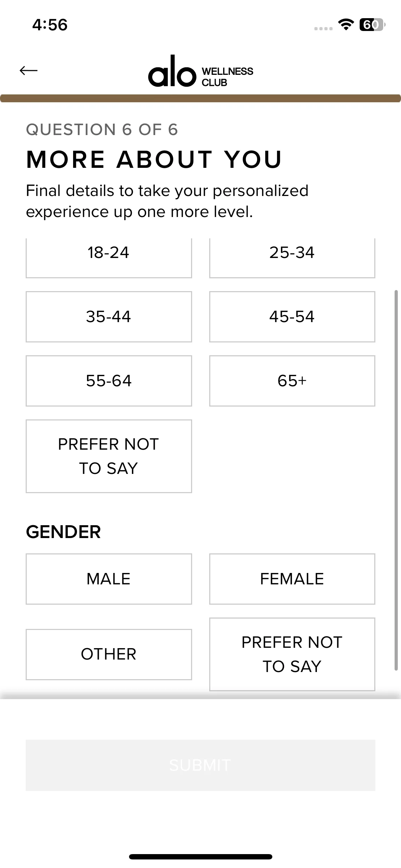Select age Prefer Not To Say

pyautogui.click(x=109, y=456)
